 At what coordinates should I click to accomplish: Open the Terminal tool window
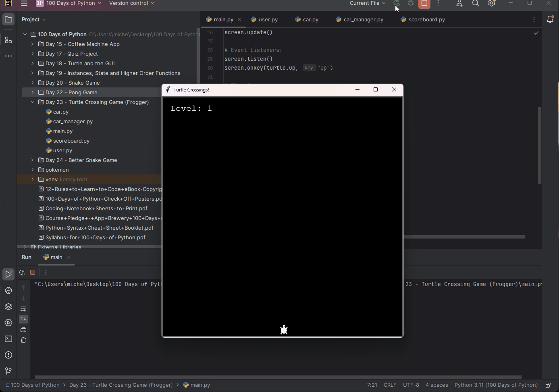coord(8,339)
